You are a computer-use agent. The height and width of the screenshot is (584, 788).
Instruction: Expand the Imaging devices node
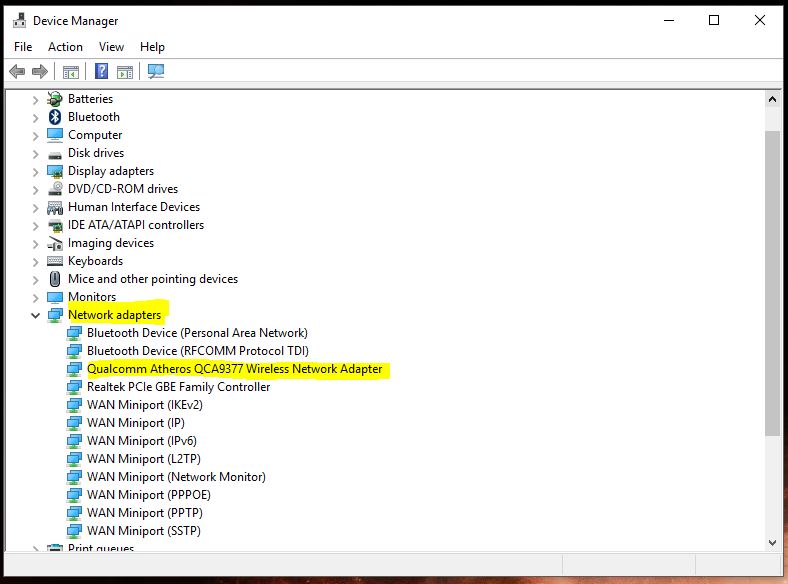pyautogui.click(x=35, y=244)
